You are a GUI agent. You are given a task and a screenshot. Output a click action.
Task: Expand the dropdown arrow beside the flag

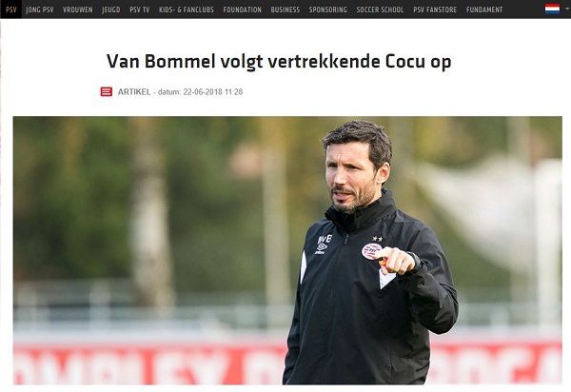click(x=568, y=9)
